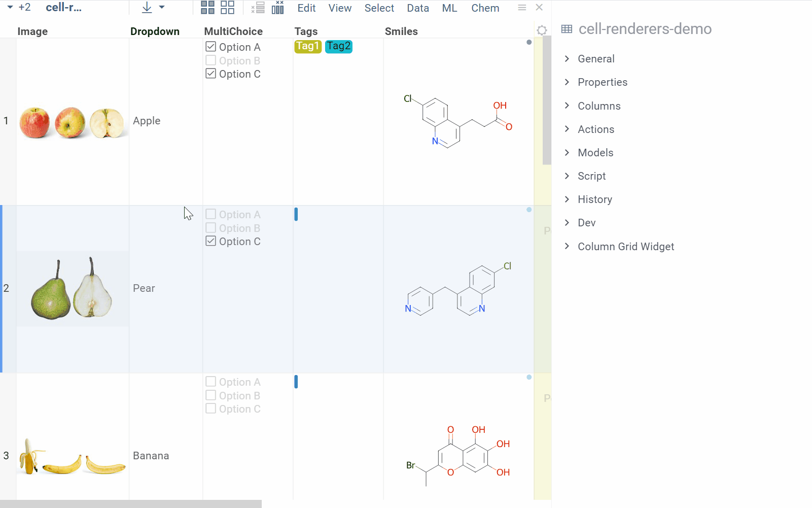Screen dimensions: 812x508
Task: Click the columns icon in toolbar
Action: 278,8
